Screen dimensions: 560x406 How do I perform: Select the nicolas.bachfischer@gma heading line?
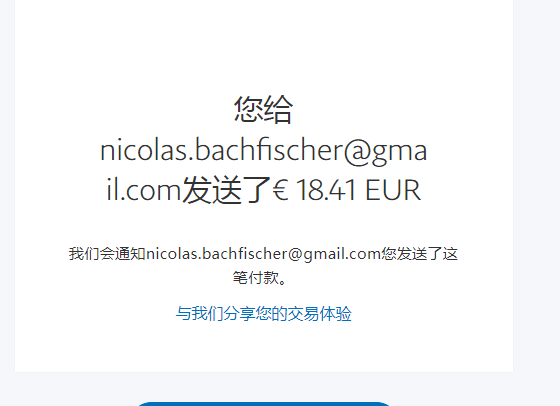pos(264,151)
